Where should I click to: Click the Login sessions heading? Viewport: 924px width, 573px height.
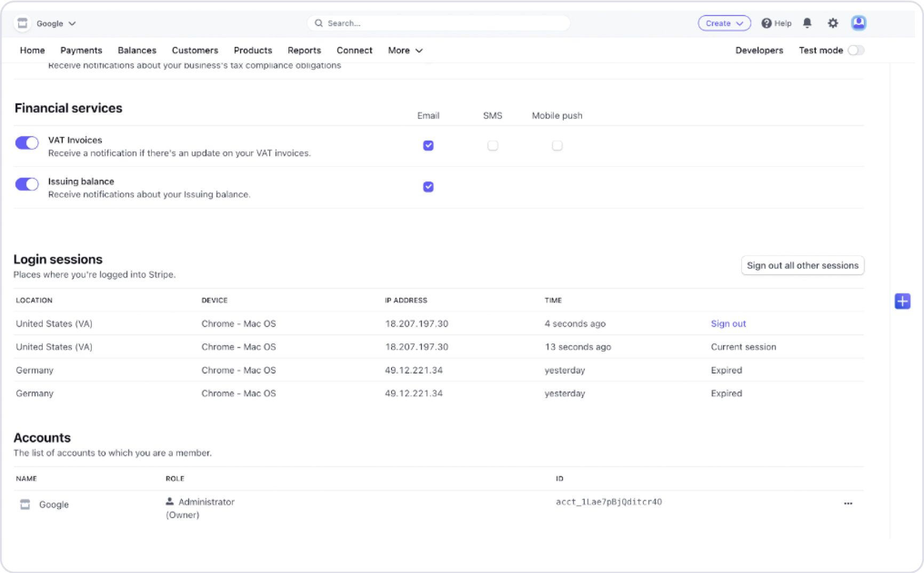[x=58, y=259]
